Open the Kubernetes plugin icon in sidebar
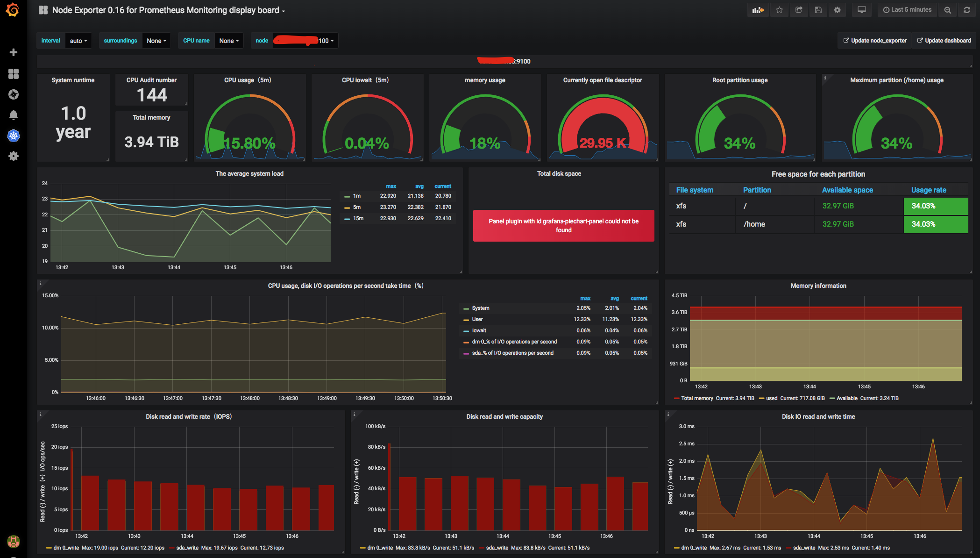The image size is (980, 558). [14, 136]
